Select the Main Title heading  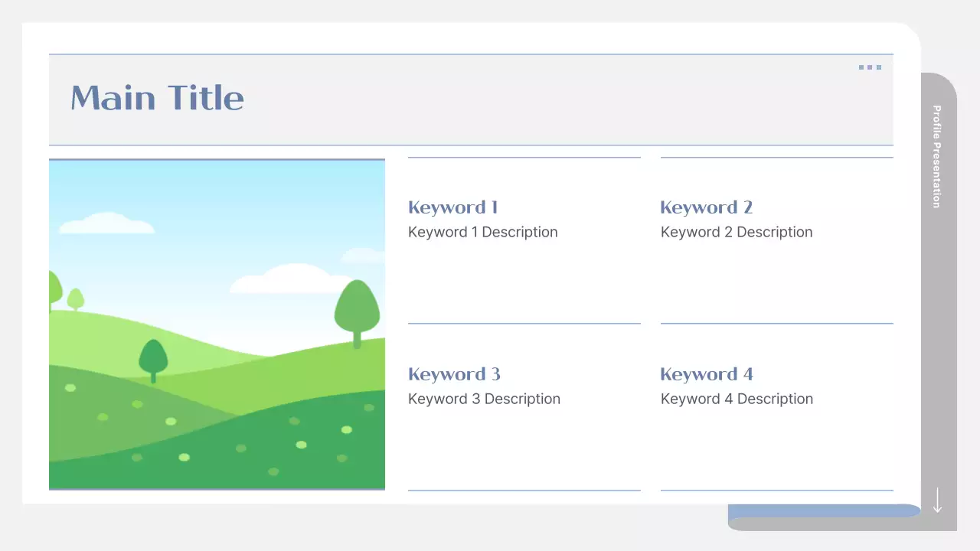click(x=157, y=98)
